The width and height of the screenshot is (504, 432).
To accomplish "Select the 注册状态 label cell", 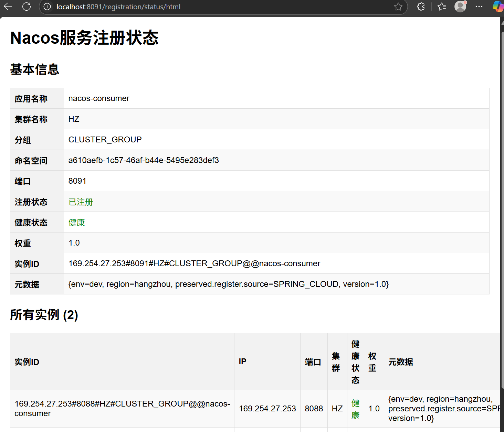I will (x=37, y=202).
